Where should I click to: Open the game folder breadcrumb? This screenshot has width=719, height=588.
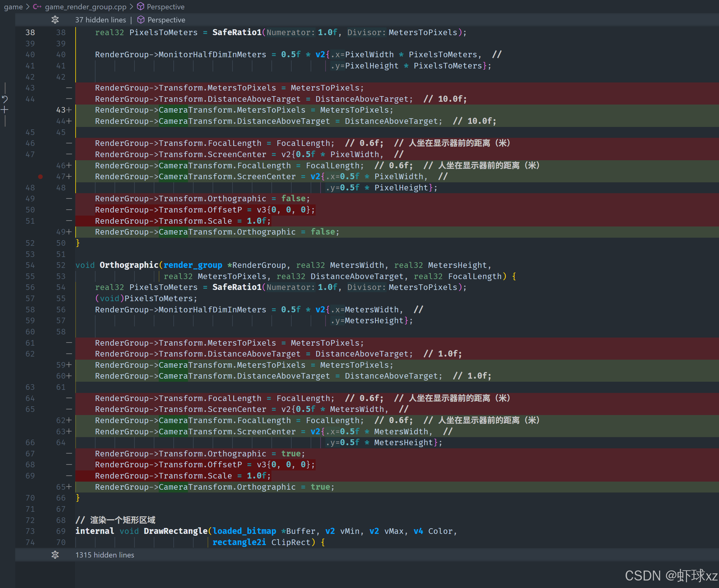pos(13,7)
